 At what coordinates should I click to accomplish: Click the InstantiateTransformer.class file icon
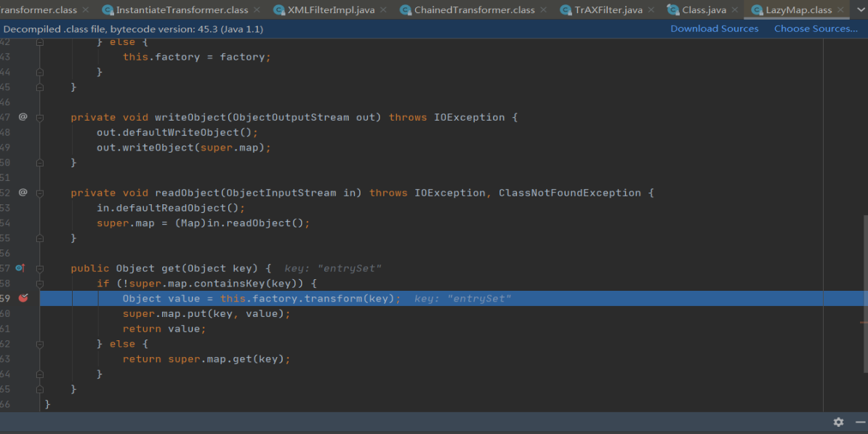(x=108, y=10)
